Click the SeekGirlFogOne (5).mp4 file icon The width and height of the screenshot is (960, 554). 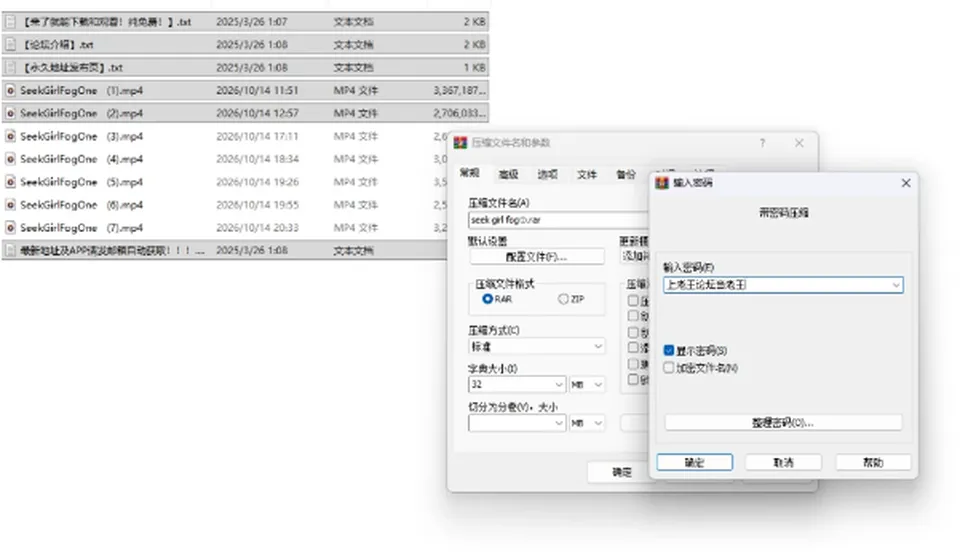(x=10, y=182)
